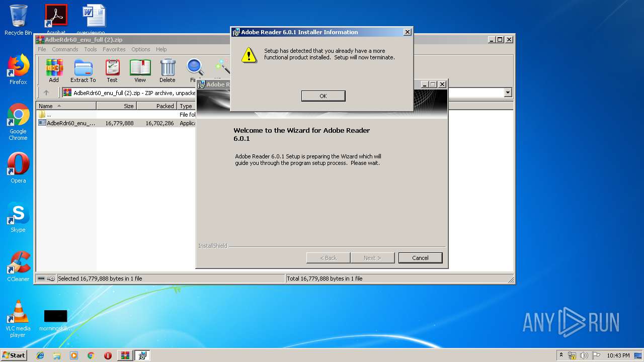Viewport: 644px width, 362px height.
Task: Switch to the WinRAR taskbar button
Action: pos(125,355)
